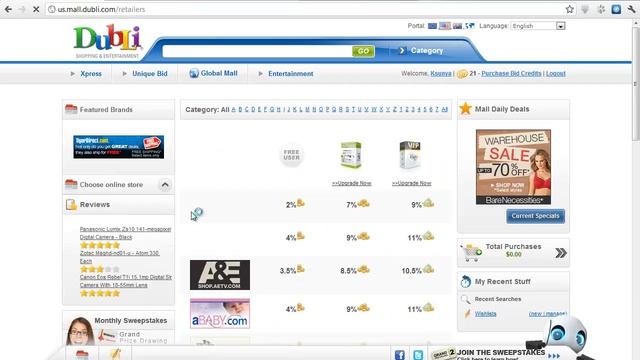Open the Wishlists link
This screenshot has height=360, width=640.
click(485, 313)
